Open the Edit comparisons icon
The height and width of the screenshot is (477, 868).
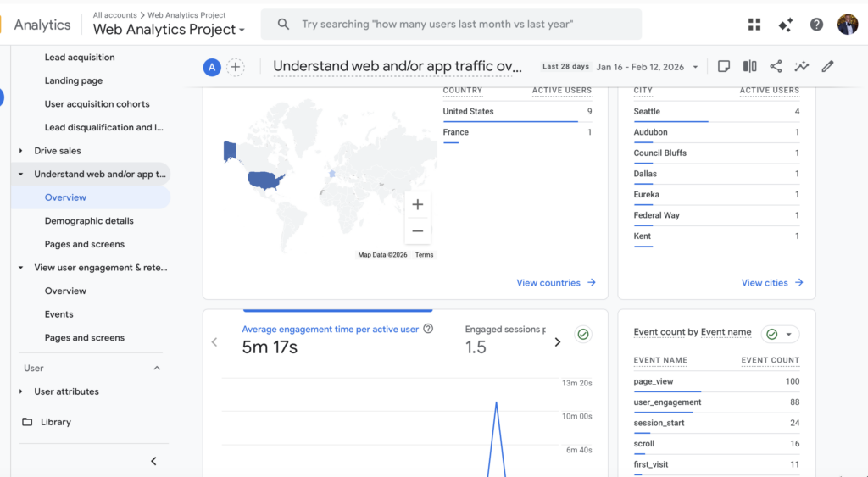(x=750, y=67)
